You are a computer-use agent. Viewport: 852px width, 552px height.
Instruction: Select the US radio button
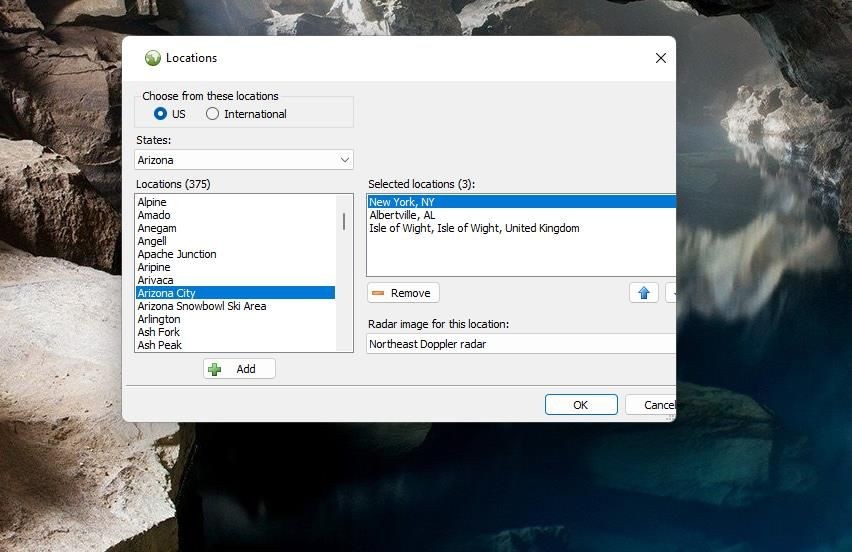(160, 114)
